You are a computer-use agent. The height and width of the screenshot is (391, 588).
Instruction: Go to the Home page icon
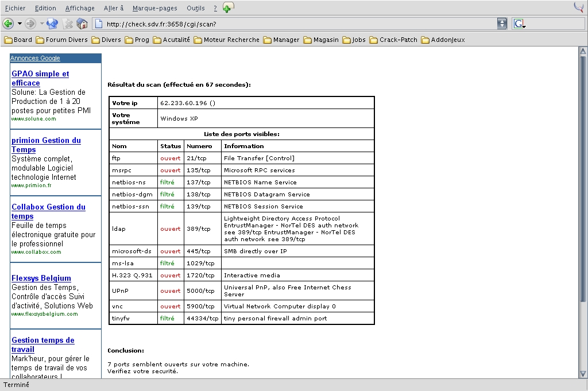point(82,24)
